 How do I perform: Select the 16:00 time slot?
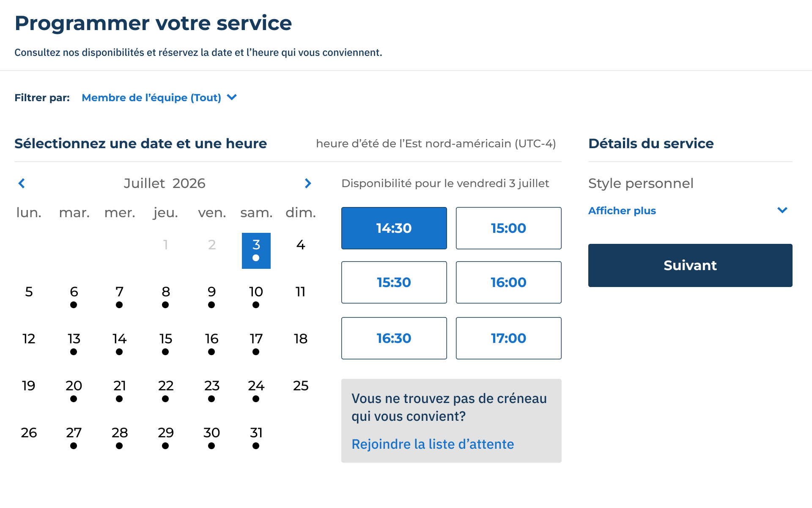[508, 282]
